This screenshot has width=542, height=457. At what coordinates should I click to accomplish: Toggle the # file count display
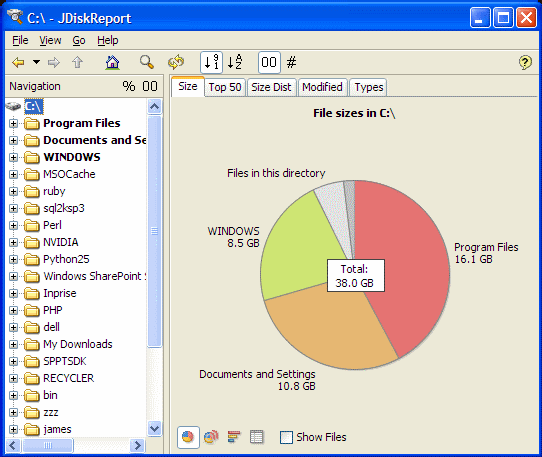[x=291, y=63]
